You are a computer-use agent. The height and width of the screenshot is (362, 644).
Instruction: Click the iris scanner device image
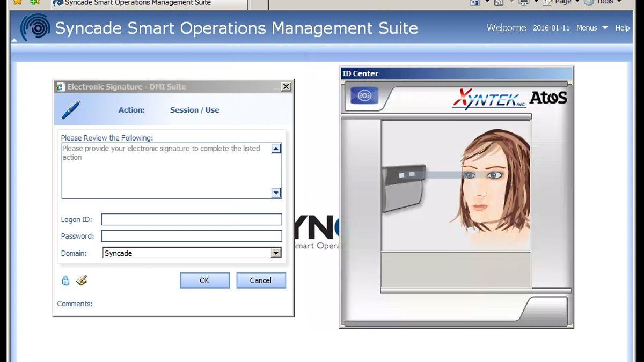(404, 188)
